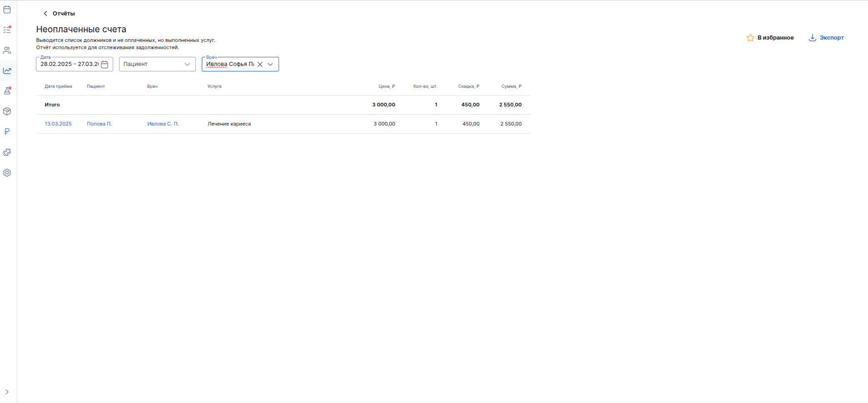
Task: Open patient Попова П. link
Action: (x=99, y=124)
